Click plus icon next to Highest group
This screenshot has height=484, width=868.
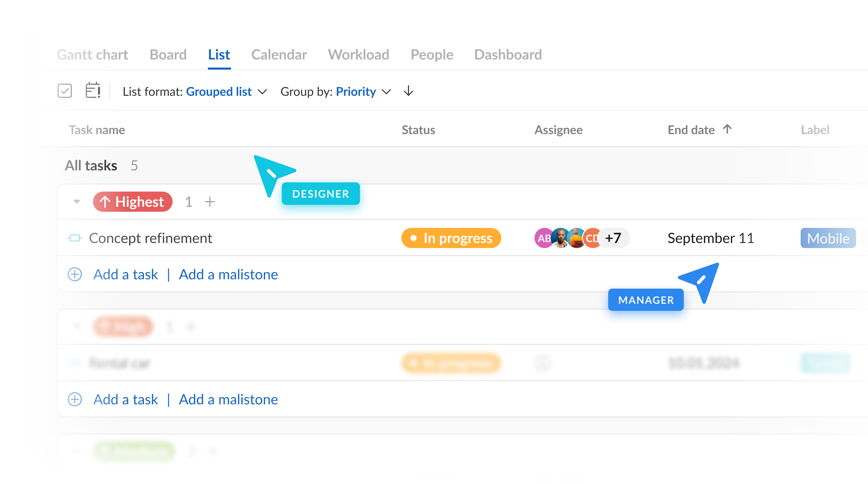coord(210,202)
